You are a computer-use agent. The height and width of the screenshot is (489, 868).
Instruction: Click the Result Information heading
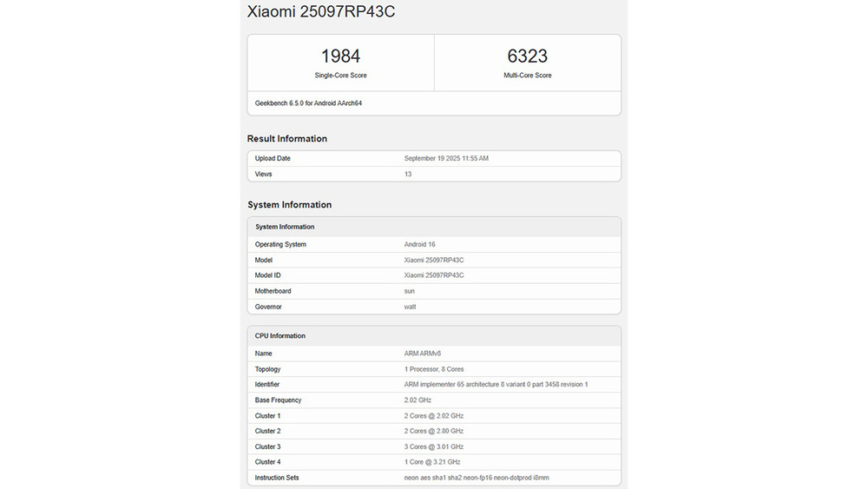(x=286, y=139)
